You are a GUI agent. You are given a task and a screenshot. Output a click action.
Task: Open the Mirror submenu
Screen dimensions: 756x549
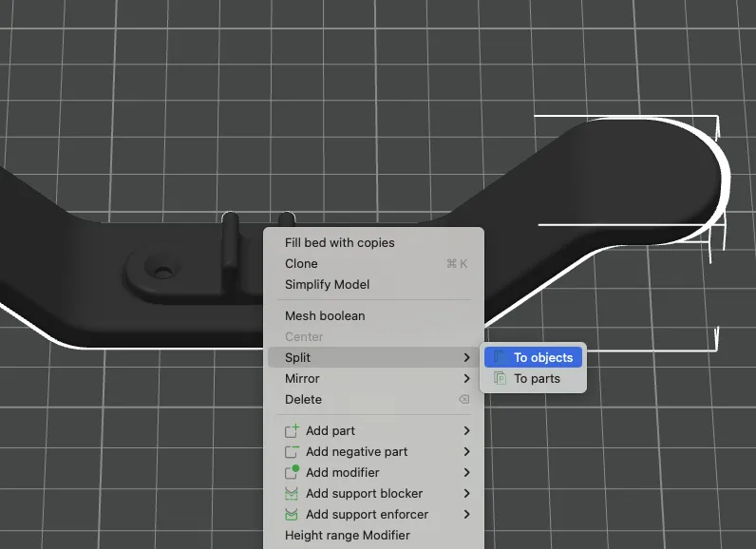tap(373, 378)
